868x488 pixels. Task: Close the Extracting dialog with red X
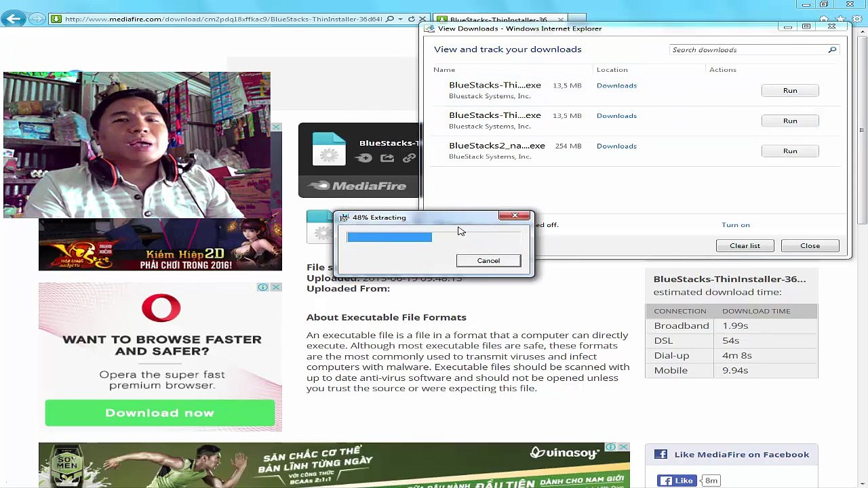[515, 216]
